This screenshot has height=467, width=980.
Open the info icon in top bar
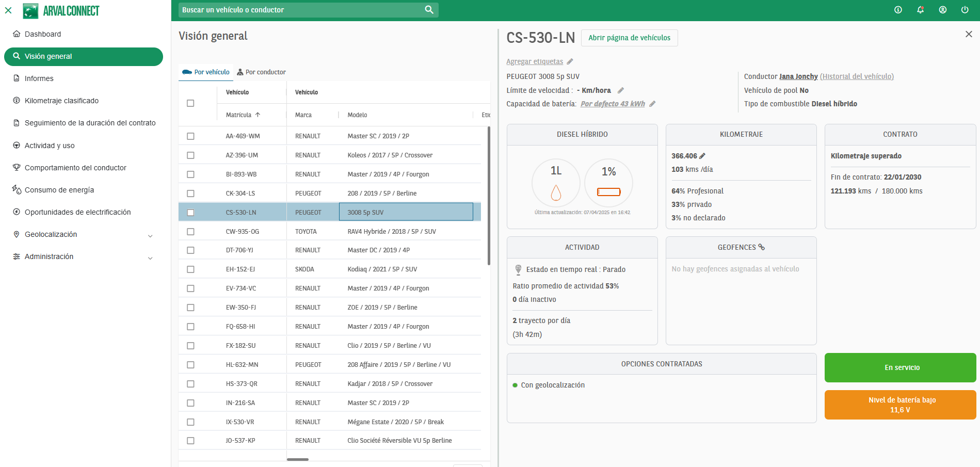(898, 10)
